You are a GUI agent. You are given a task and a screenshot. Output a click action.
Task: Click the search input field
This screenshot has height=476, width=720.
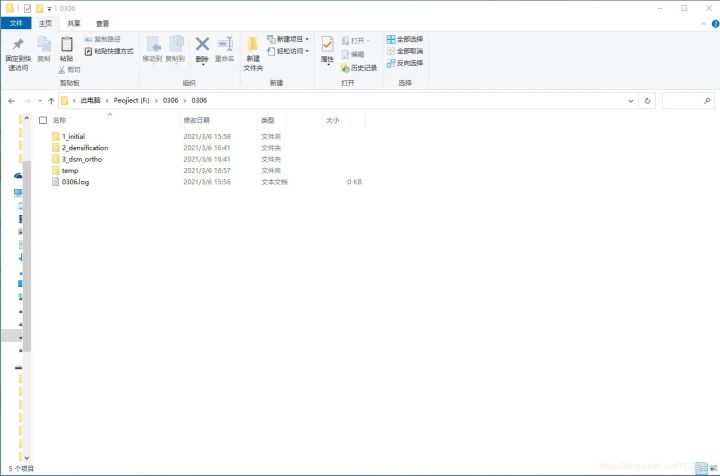click(x=688, y=101)
